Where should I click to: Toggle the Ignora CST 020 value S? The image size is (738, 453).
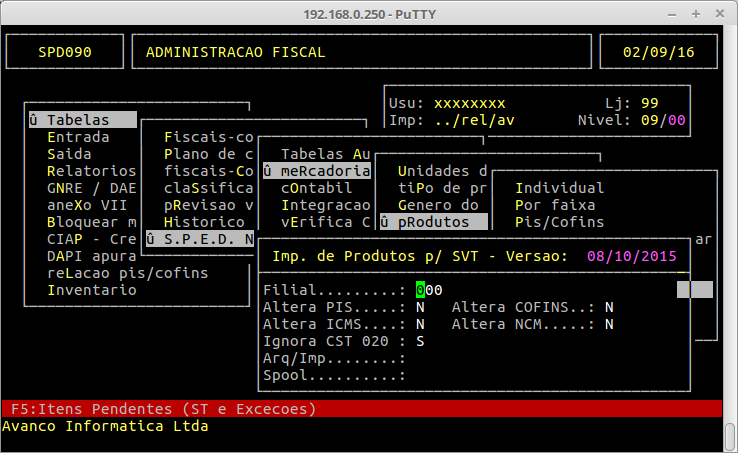point(420,341)
